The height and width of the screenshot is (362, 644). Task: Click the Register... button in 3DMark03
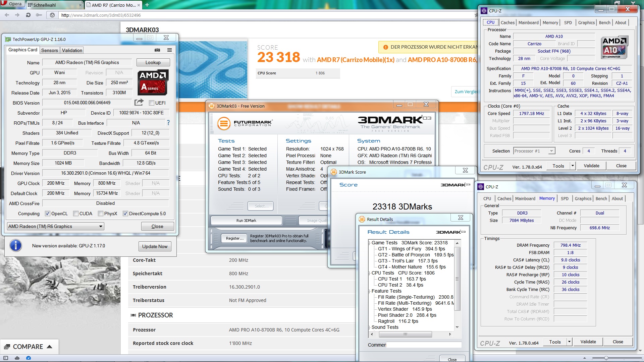[234, 238]
